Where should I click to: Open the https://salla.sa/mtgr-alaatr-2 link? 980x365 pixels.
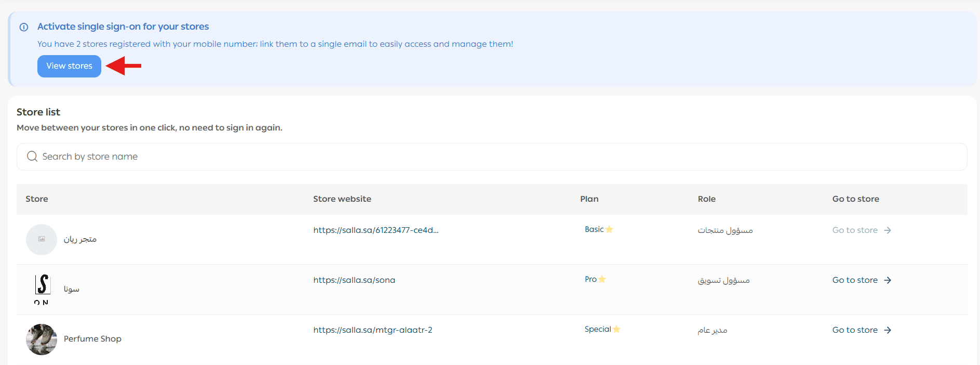tap(373, 330)
